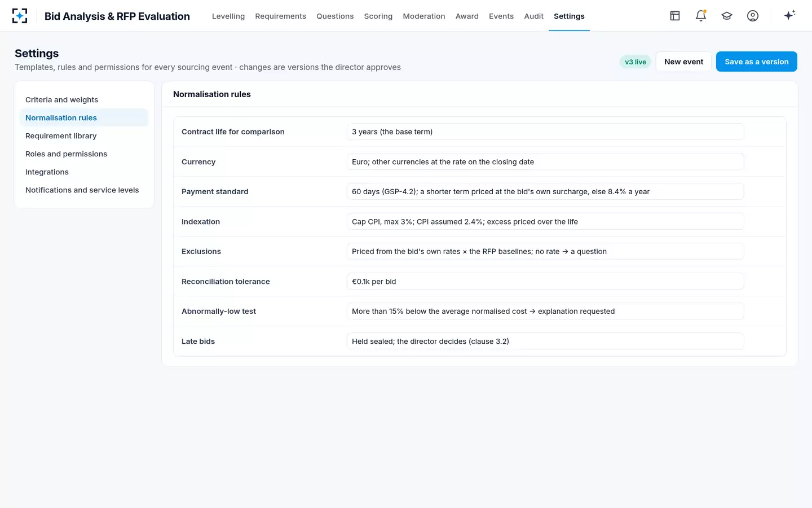Select Normalisation rules in the sidebar

[x=84, y=118]
